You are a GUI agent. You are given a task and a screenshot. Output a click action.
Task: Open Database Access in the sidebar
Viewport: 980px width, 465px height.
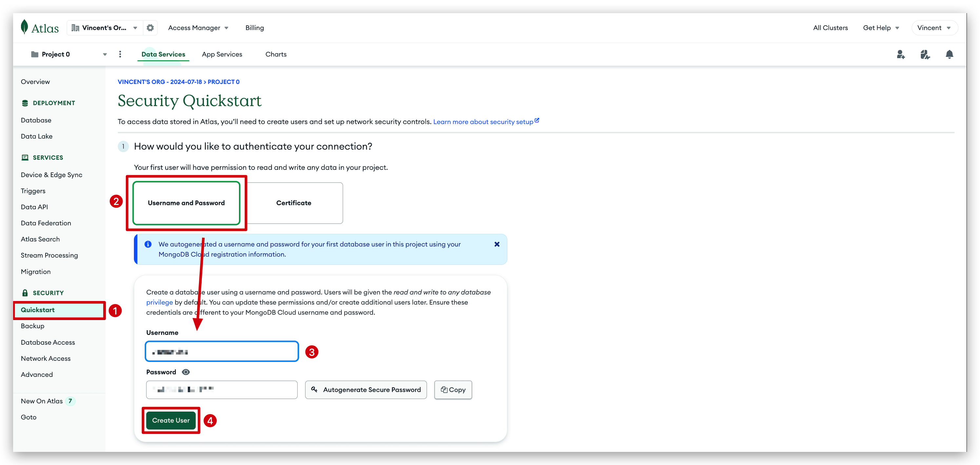click(48, 342)
